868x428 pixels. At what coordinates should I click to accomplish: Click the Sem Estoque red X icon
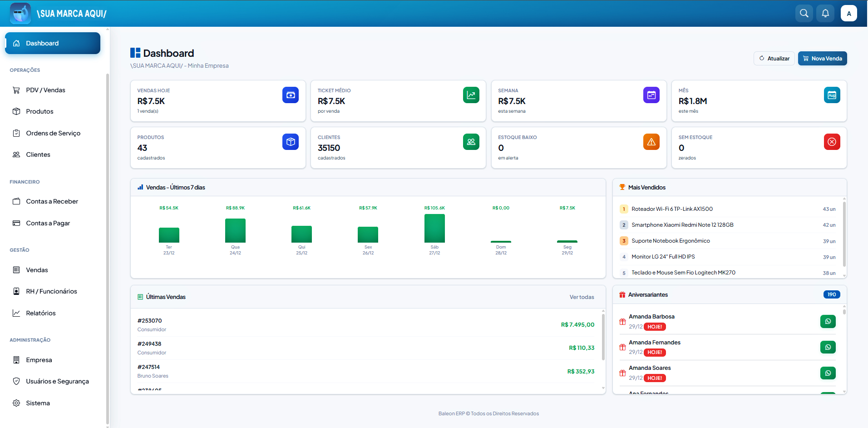[832, 142]
